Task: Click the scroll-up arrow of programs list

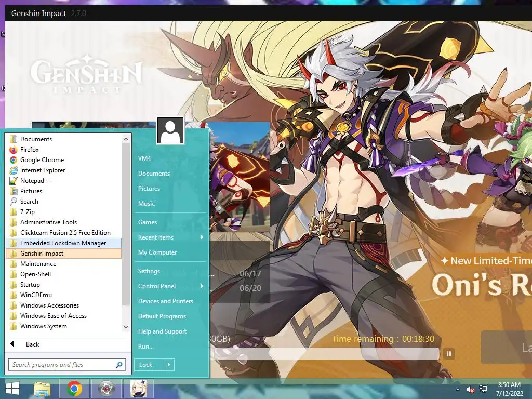Action: click(126, 139)
